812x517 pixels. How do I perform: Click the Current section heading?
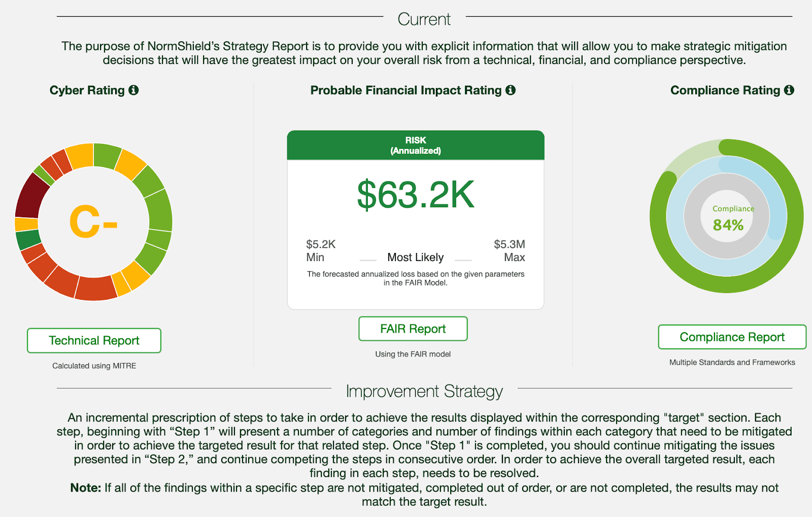click(x=424, y=19)
